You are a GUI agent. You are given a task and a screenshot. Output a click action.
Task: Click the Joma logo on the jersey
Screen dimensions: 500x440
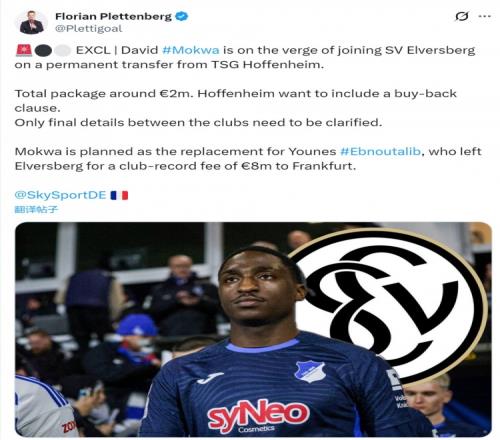click(210, 378)
